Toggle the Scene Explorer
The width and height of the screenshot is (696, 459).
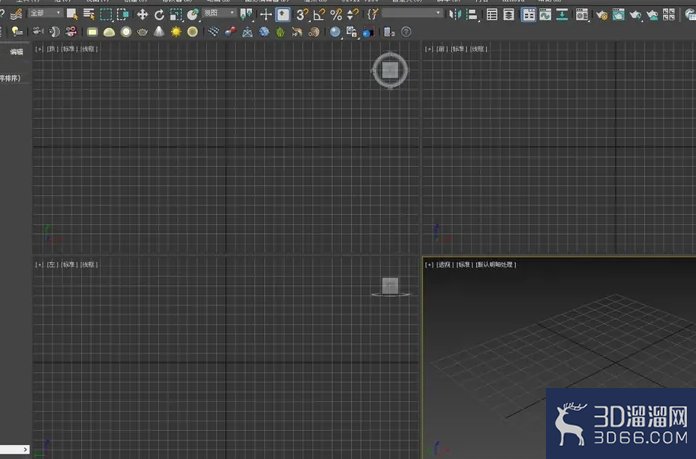pos(492,15)
